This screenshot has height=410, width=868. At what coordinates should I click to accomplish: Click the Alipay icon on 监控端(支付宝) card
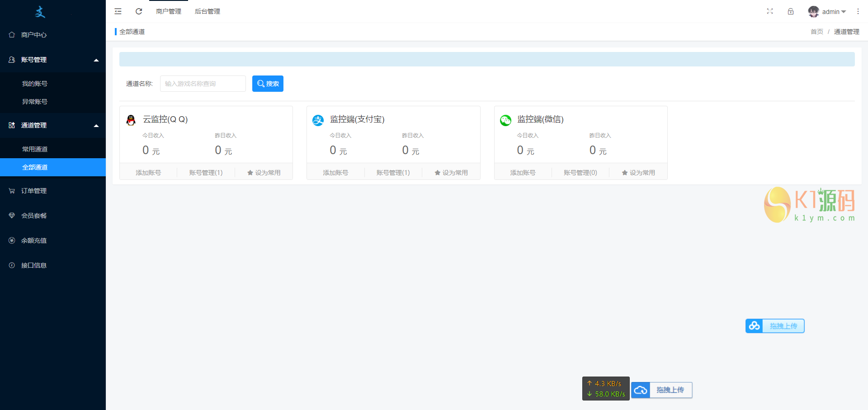click(318, 120)
